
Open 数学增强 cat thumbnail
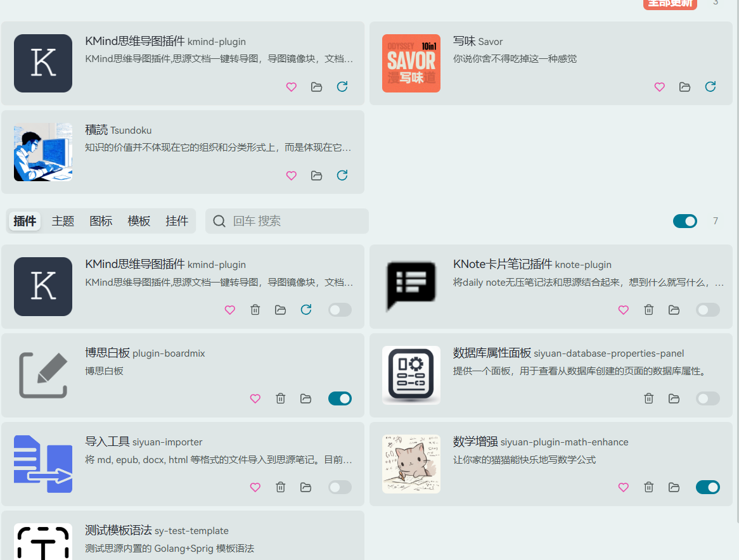tap(411, 464)
